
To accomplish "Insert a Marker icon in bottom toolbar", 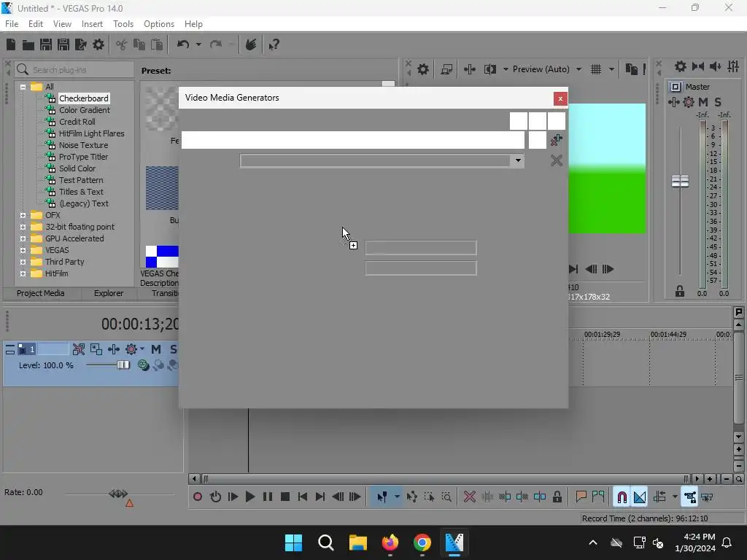I will tap(581, 497).
